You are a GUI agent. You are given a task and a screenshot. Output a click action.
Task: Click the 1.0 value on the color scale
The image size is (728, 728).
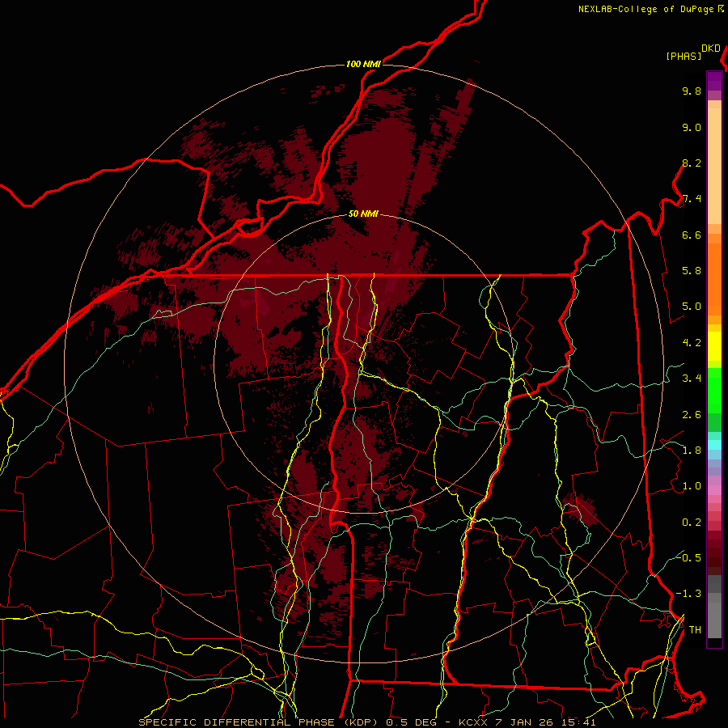click(692, 487)
